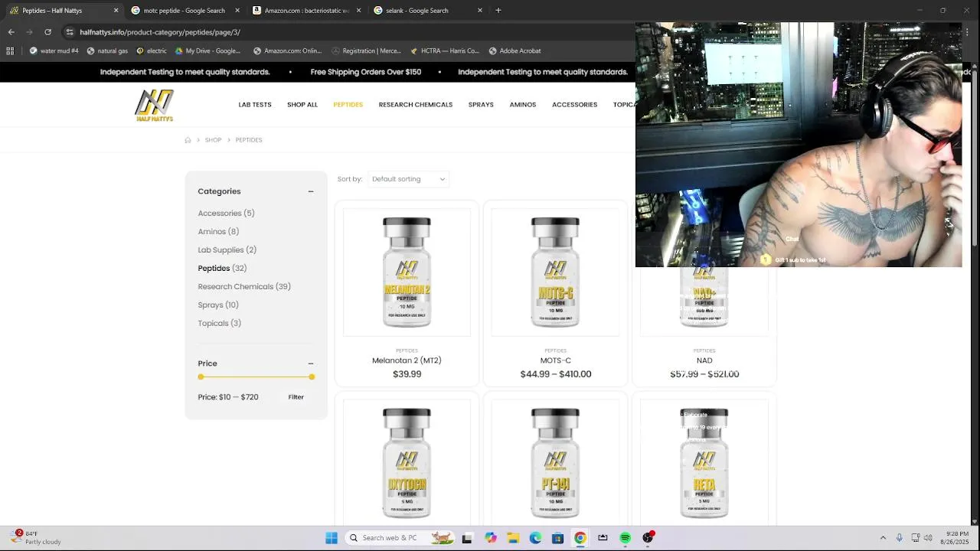The width and height of the screenshot is (980, 551).
Task: Close the motc peptide Google tab
Action: [x=237, y=11]
